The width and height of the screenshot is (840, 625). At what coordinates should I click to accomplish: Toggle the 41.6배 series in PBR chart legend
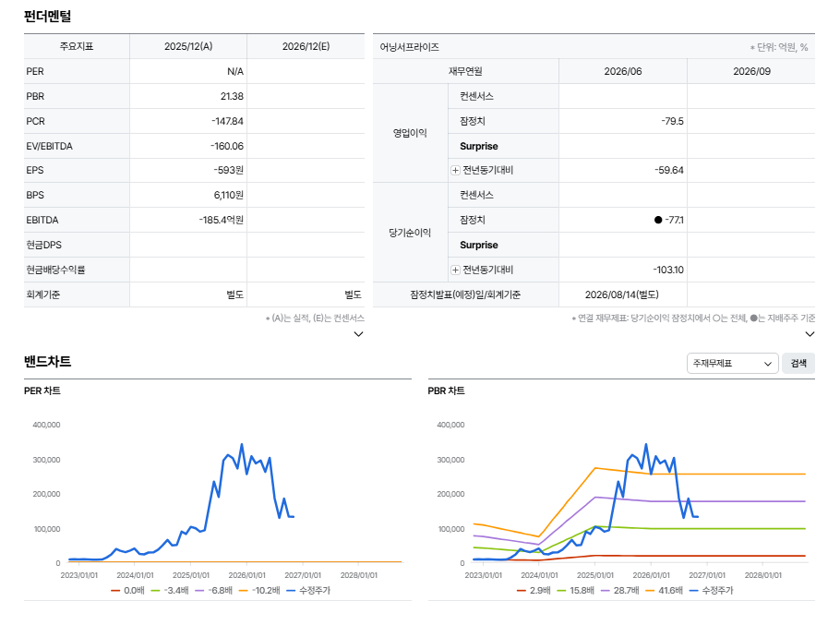(664, 590)
